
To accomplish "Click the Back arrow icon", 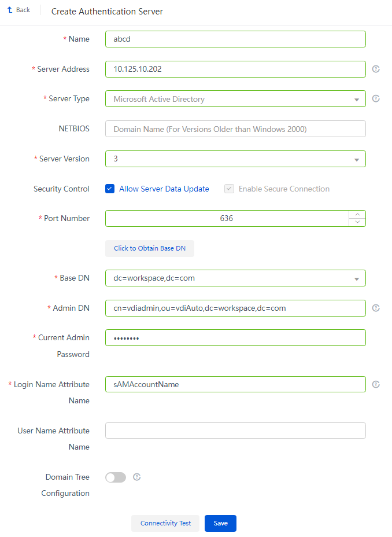I will (x=10, y=10).
